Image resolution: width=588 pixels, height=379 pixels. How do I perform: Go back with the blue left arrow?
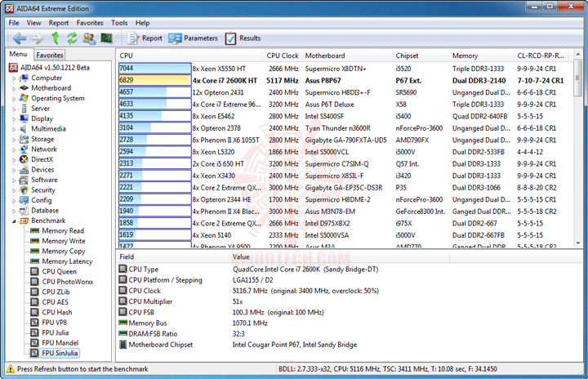(20, 38)
